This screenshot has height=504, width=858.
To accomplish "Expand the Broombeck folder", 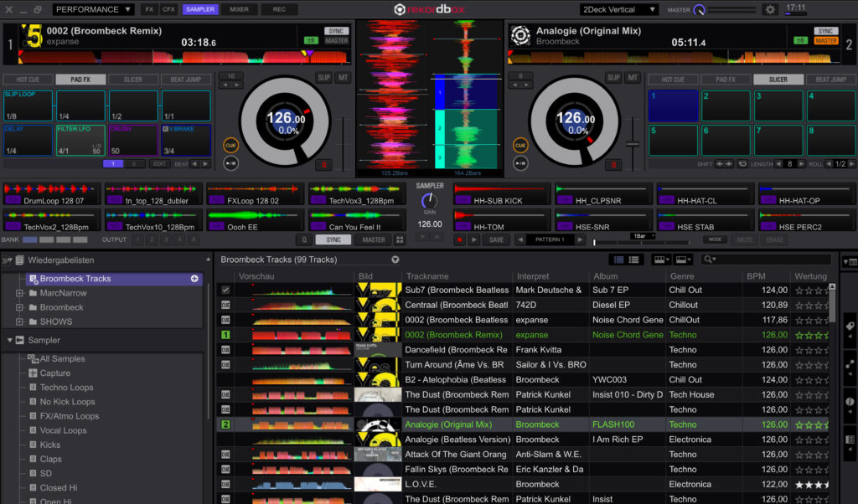I will coord(20,307).
